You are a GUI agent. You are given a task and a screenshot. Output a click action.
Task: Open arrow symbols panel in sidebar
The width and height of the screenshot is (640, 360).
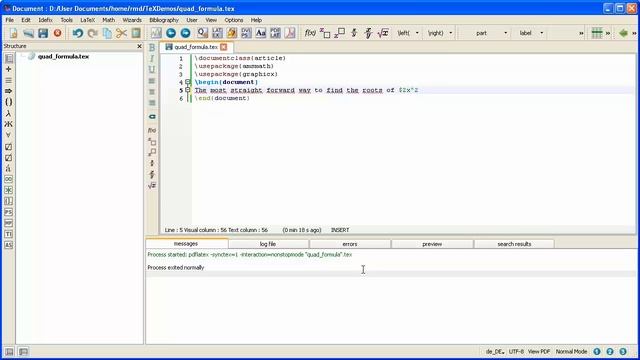(x=9, y=91)
